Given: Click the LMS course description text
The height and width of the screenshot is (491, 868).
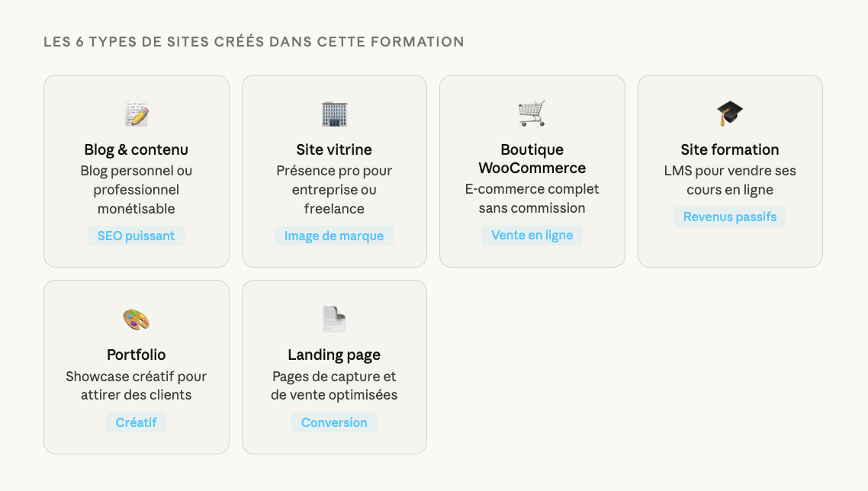Looking at the screenshot, I should 730,181.
